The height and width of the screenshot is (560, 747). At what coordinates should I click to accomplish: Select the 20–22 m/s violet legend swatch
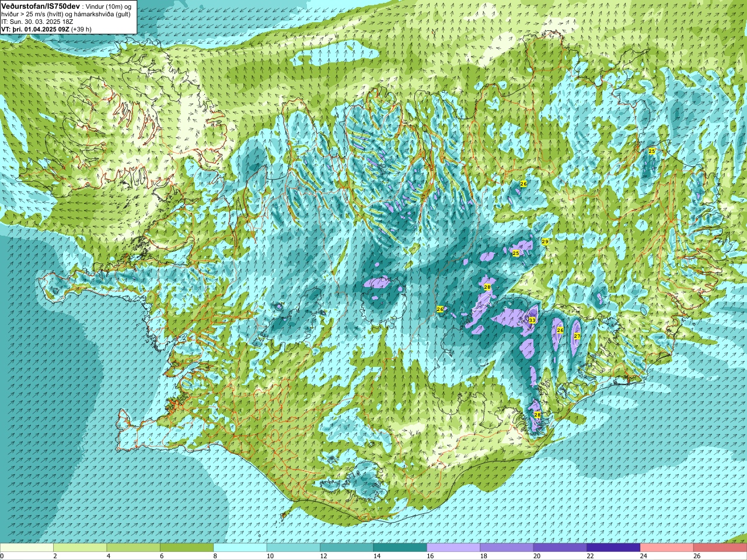tap(560, 548)
